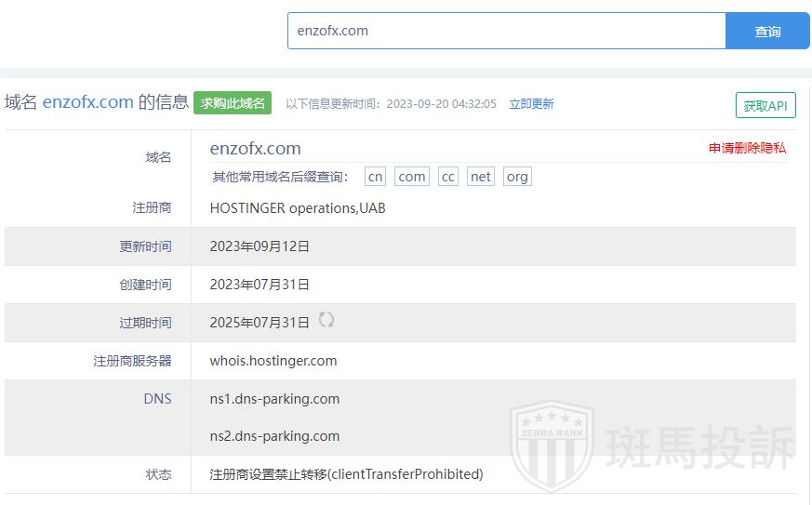Click the blue enzofx.com link in the heading

tap(88, 102)
